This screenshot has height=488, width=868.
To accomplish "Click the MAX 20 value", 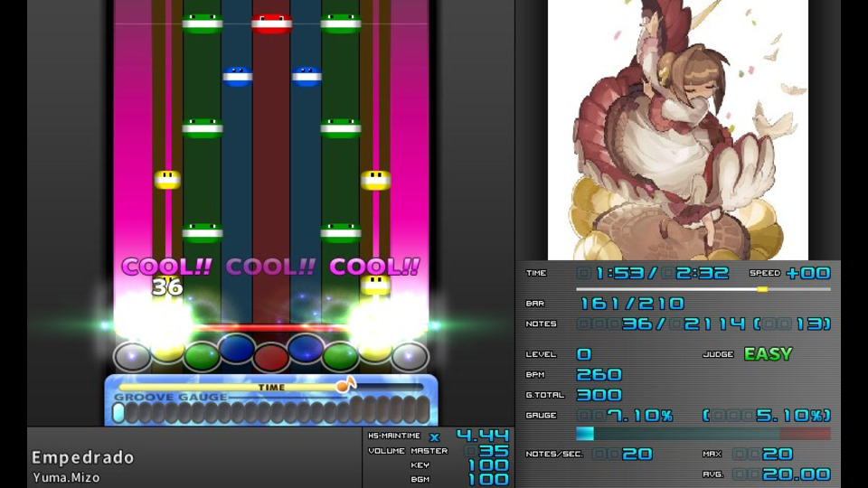I will (763, 455).
